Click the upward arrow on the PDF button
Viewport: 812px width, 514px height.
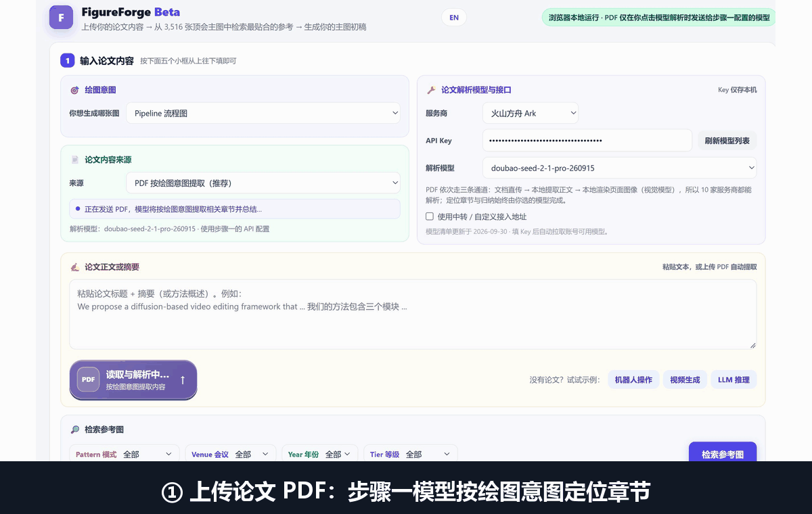183,380
